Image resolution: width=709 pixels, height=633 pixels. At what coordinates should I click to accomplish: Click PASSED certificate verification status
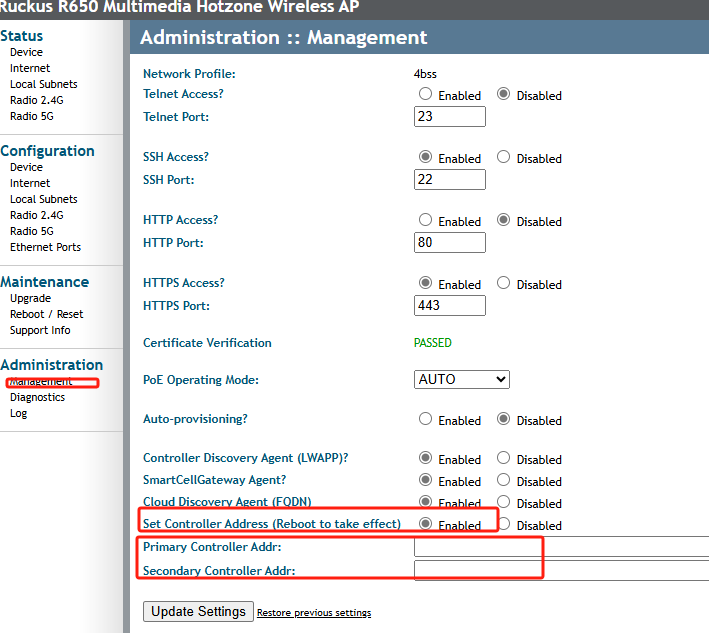[x=433, y=343]
